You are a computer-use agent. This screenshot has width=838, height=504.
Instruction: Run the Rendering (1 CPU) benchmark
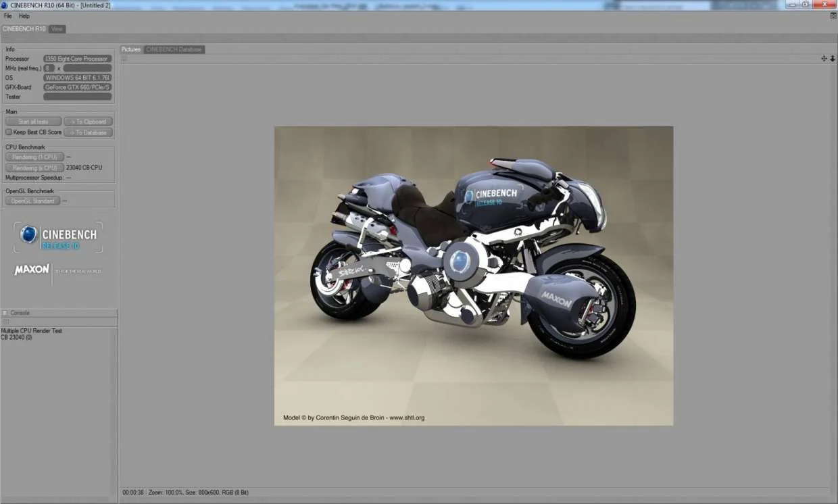point(34,157)
